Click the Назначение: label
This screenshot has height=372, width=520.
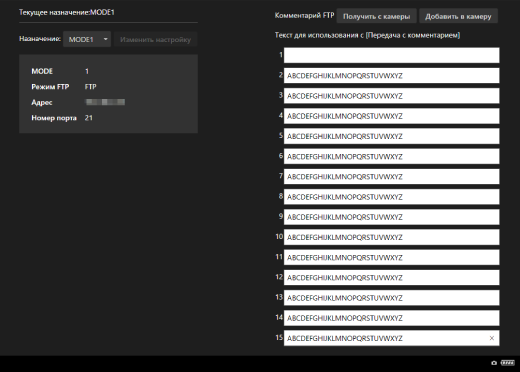(x=40, y=39)
